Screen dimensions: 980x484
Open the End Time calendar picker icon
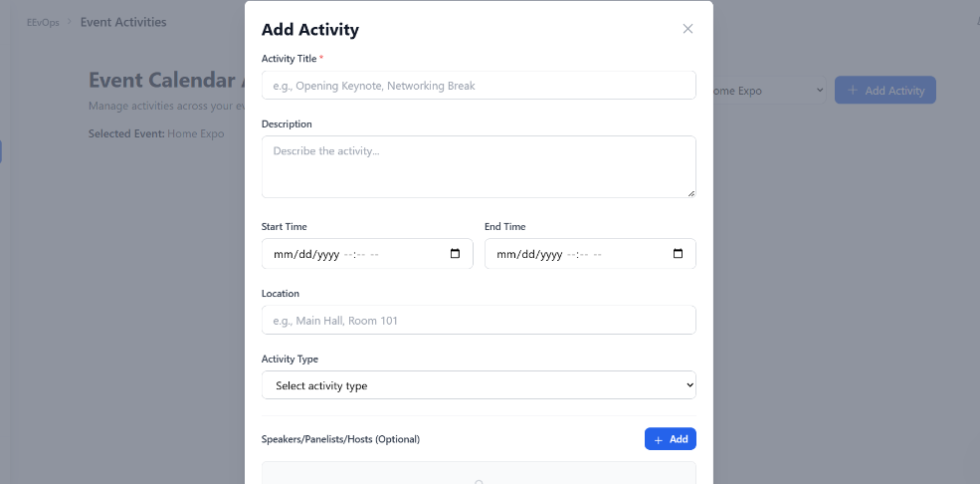coord(678,254)
